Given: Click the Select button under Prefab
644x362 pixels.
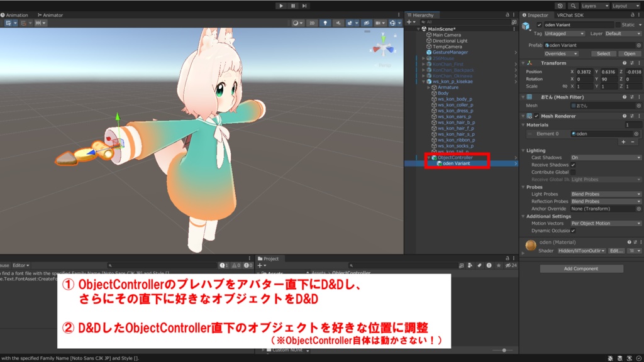Looking at the screenshot, I should [602, 54].
